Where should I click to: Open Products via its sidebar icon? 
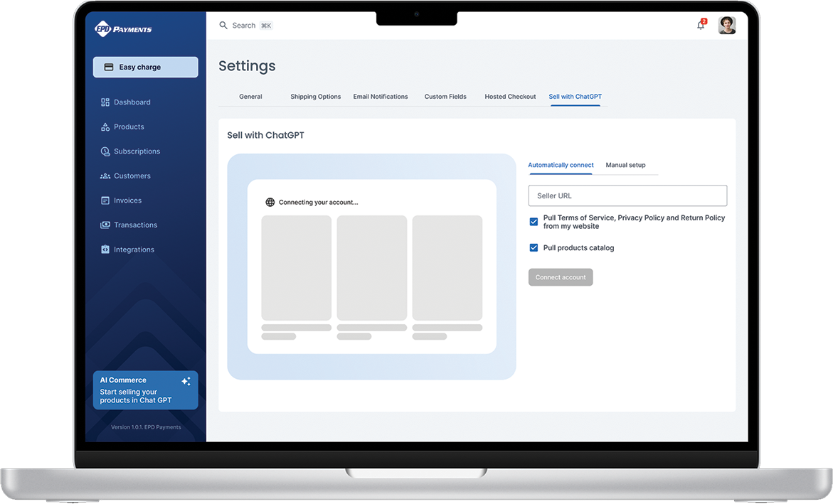[105, 127]
